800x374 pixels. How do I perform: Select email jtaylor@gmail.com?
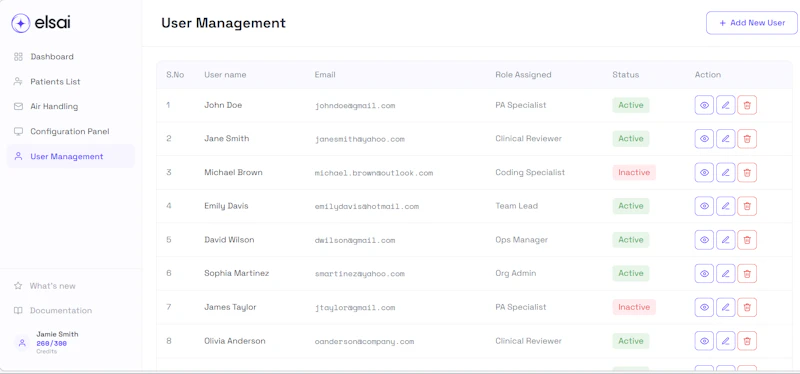[x=355, y=308]
